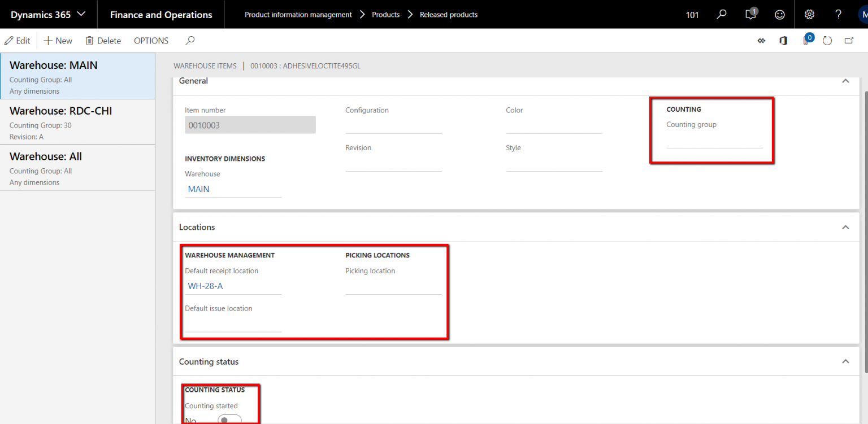Click the Finance and Operations title
Viewport: 868px width, 424px height.
(x=161, y=15)
